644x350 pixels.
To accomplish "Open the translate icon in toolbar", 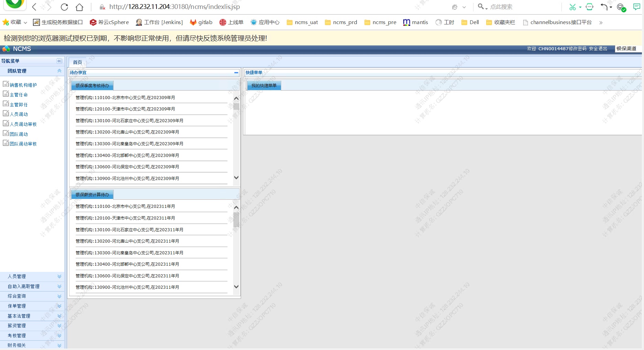I will coord(590,7).
